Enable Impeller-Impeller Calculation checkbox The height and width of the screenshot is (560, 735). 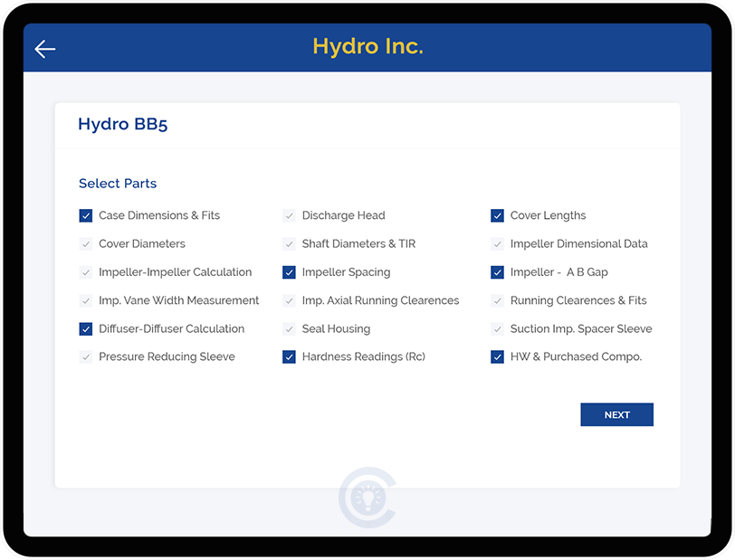pyautogui.click(x=86, y=272)
